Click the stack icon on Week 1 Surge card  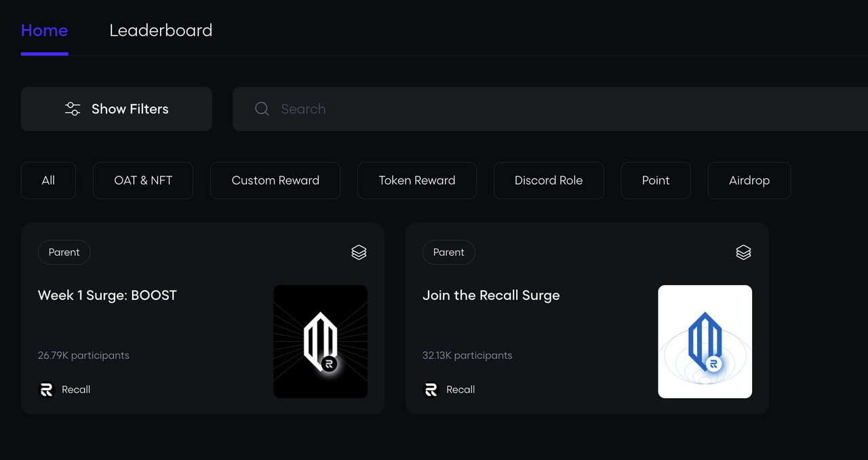(x=359, y=252)
